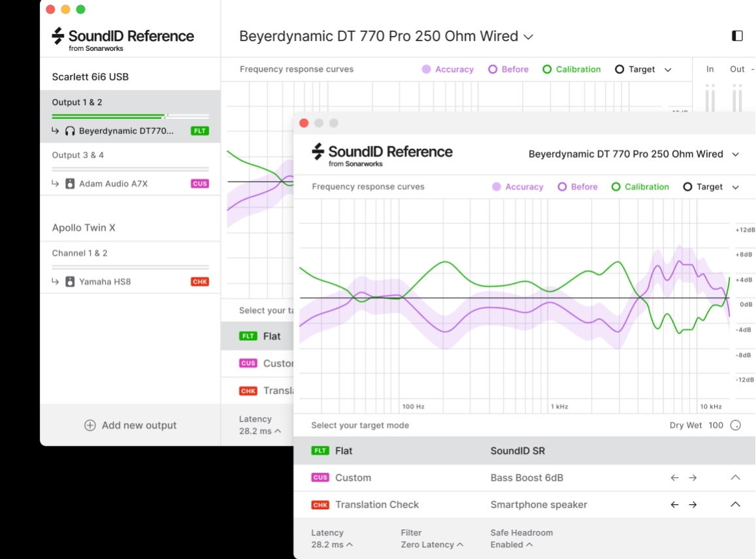Select the Custom target mode
Image resolution: width=756 pixels, height=559 pixels.
353,478
